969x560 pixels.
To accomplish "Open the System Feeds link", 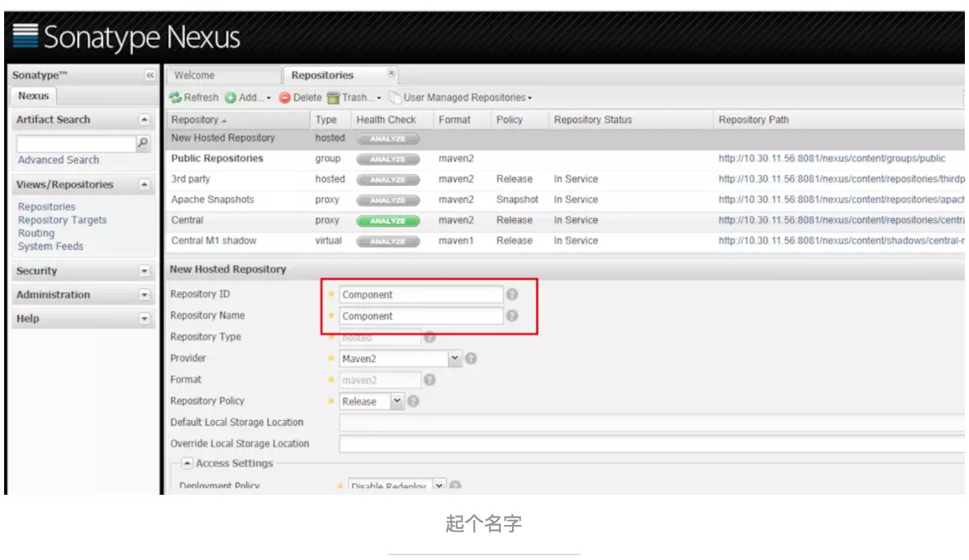I will pyautogui.click(x=50, y=246).
